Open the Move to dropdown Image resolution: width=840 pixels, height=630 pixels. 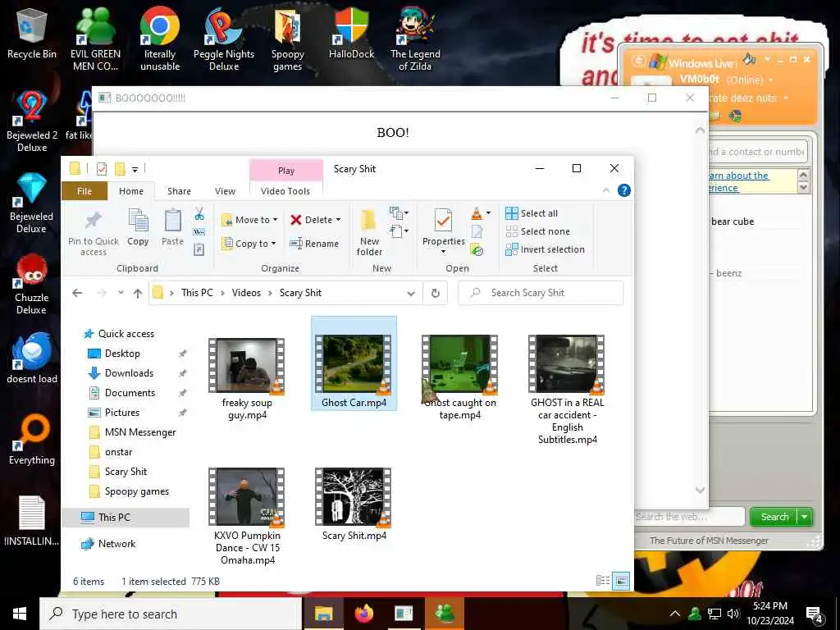pos(249,220)
